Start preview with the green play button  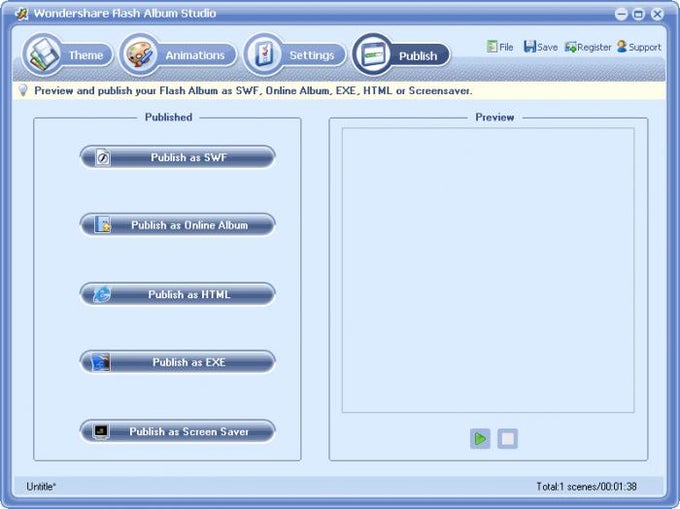480,439
